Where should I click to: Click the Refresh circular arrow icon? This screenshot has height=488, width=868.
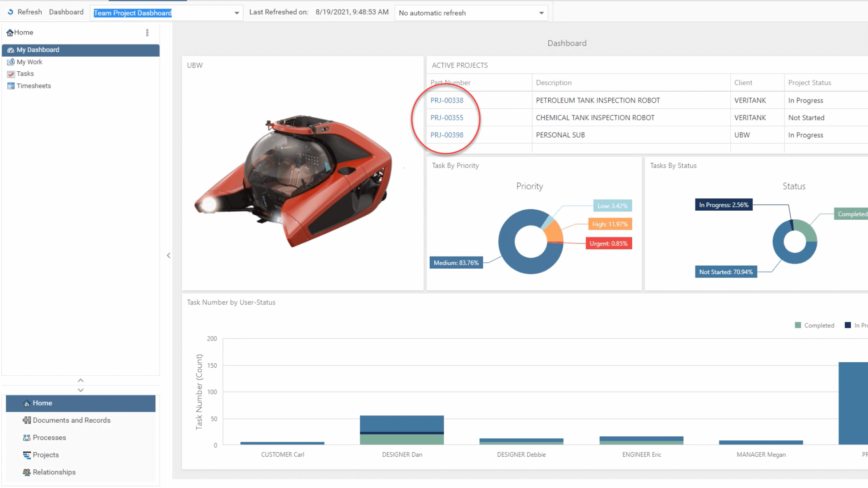[11, 11]
